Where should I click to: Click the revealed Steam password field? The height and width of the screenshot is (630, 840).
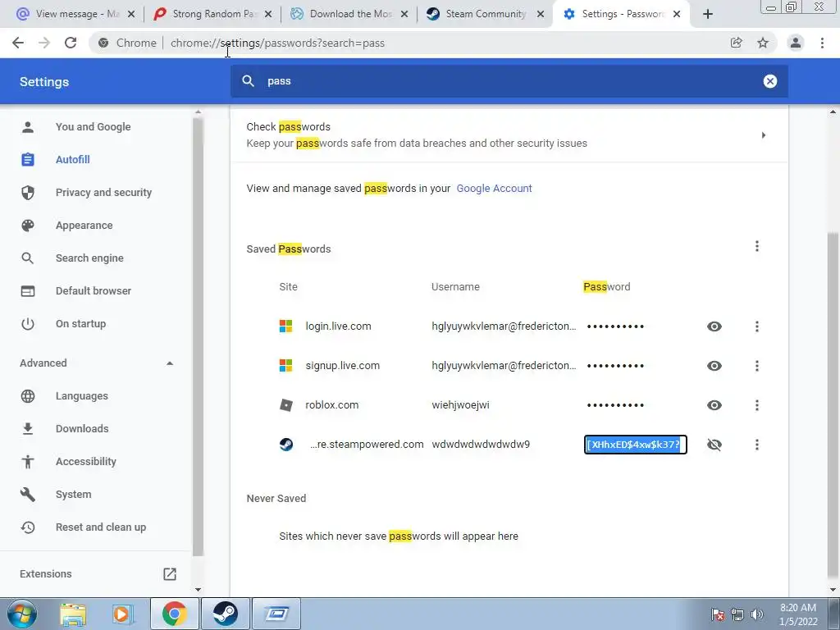pyautogui.click(x=636, y=445)
